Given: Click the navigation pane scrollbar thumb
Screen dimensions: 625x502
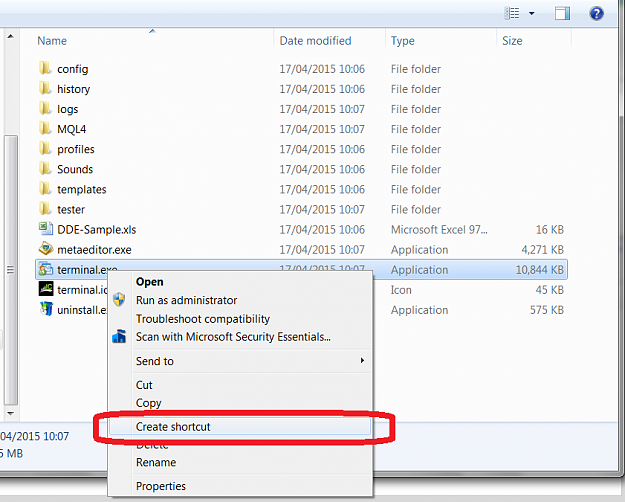Looking at the screenshot, I should tap(10, 270).
